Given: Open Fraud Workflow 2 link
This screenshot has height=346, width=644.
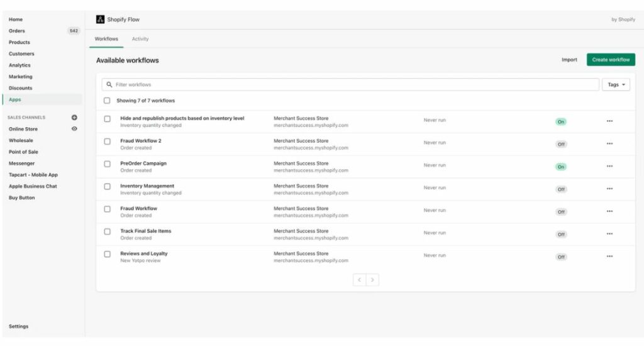Looking at the screenshot, I should tap(140, 141).
